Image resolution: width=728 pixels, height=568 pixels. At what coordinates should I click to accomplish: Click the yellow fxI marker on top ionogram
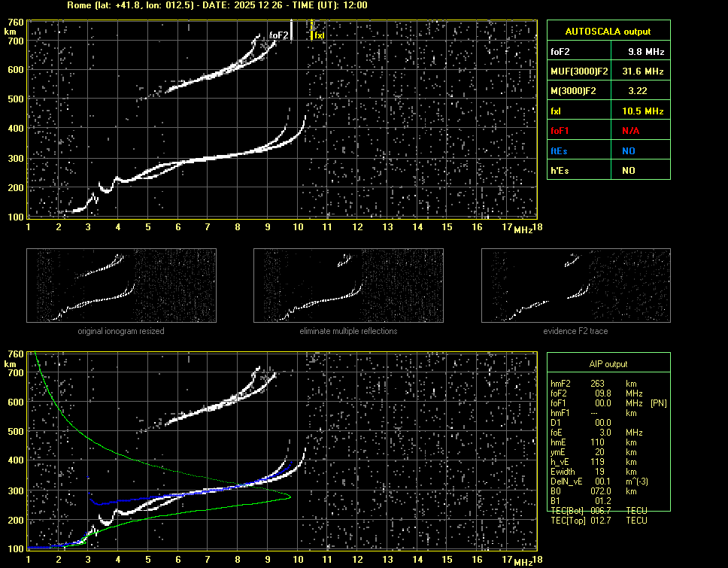(x=311, y=32)
